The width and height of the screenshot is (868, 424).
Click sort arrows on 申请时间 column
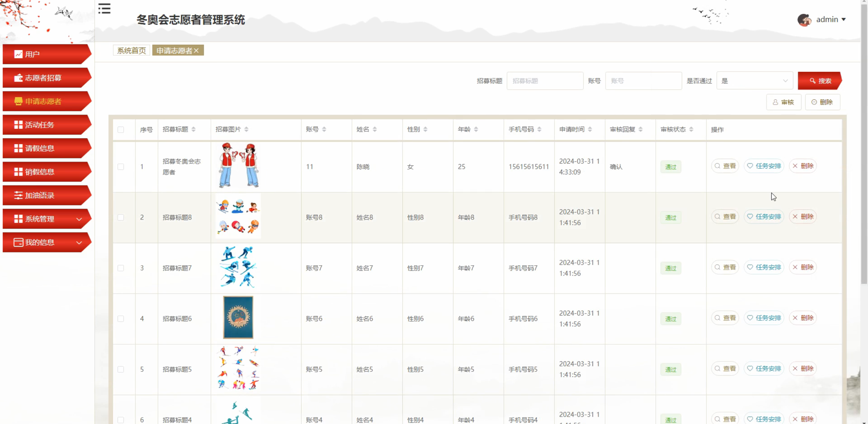point(590,129)
